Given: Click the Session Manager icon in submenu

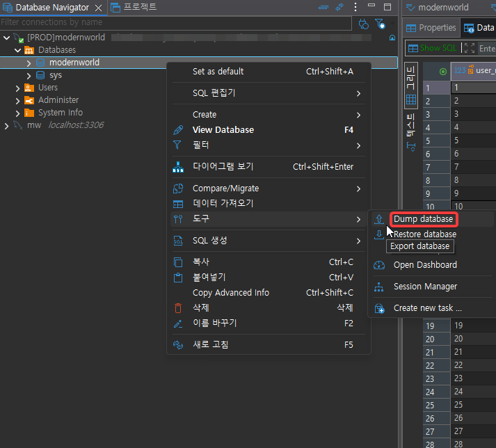Looking at the screenshot, I should tap(379, 287).
